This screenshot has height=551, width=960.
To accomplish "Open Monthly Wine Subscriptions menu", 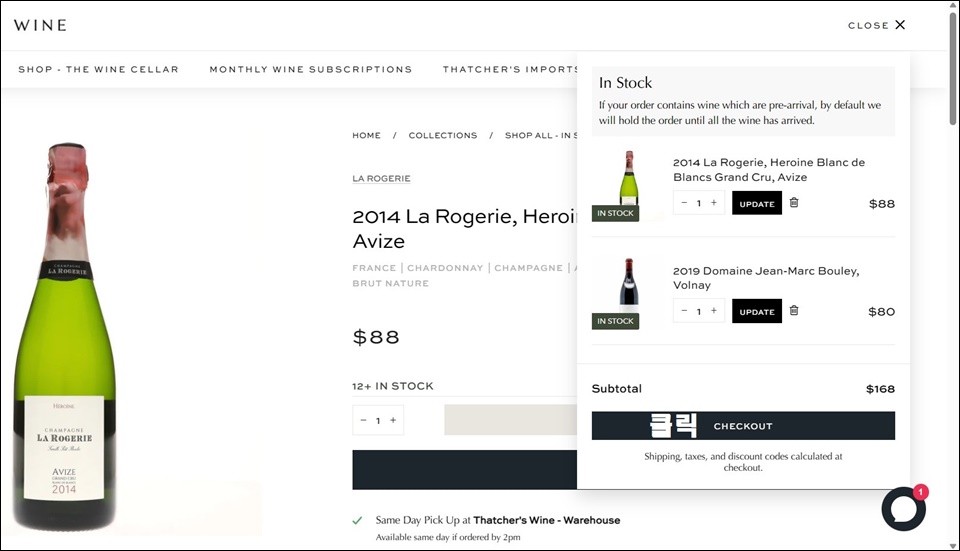I will [x=311, y=69].
